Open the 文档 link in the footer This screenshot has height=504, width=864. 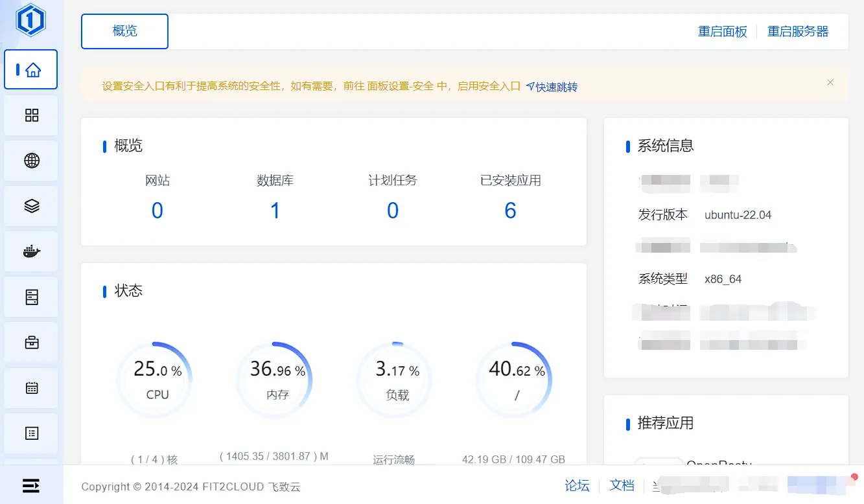pyautogui.click(x=622, y=485)
